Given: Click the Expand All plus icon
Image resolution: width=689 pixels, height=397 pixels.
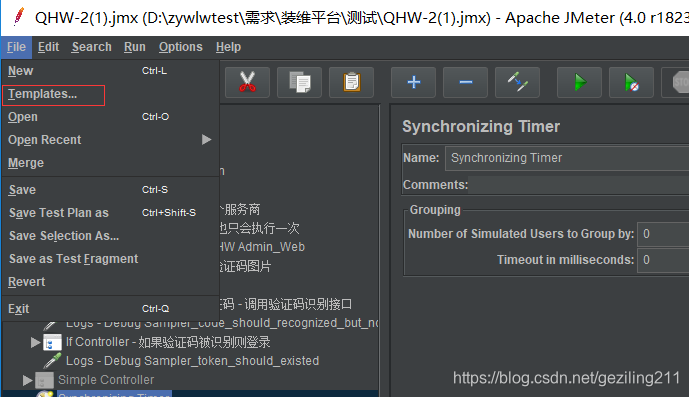Looking at the screenshot, I should (413, 82).
